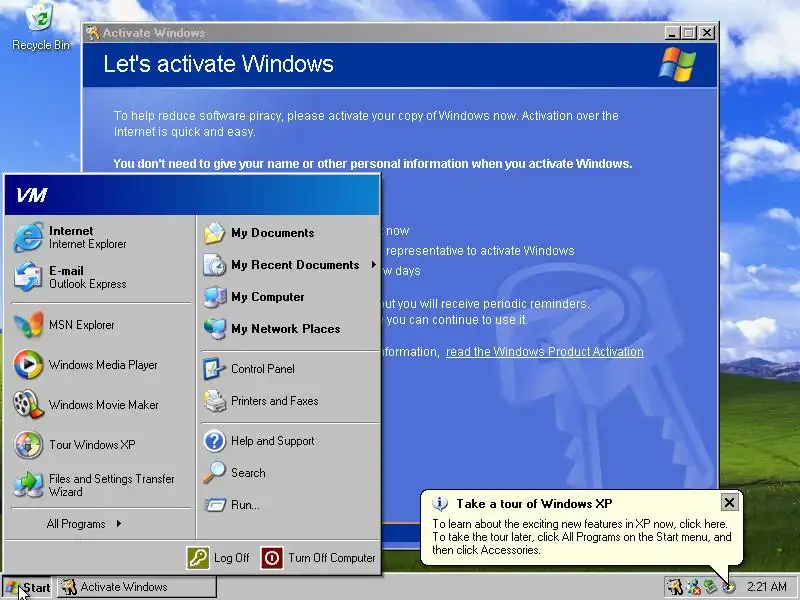Click Windows Messenger tray icon
The height and width of the screenshot is (600, 800).
click(693, 587)
